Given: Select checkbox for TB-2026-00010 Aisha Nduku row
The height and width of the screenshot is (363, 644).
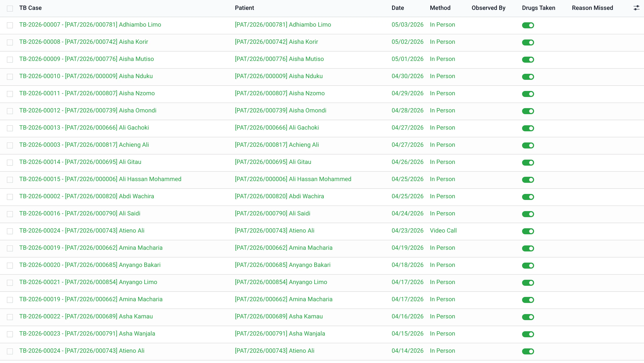Looking at the screenshot, I should pyautogui.click(x=10, y=77).
